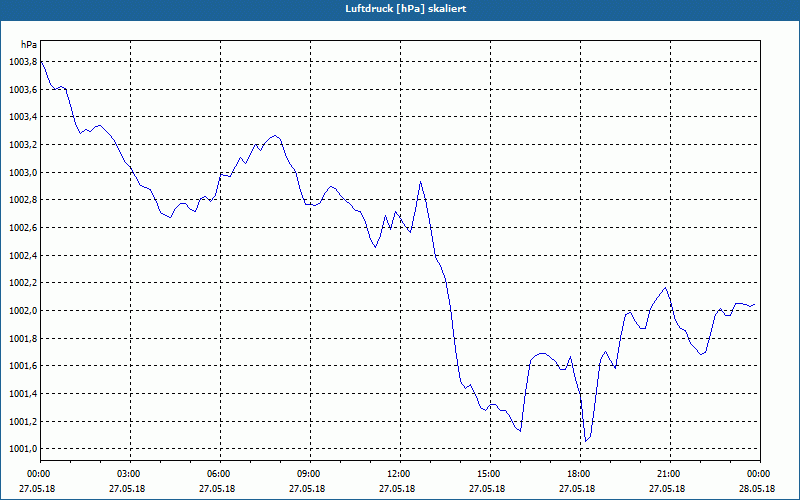Viewport: 800px width, 500px height.
Task: Select the 1003,4 y-axis label
Action: point(23,117)
